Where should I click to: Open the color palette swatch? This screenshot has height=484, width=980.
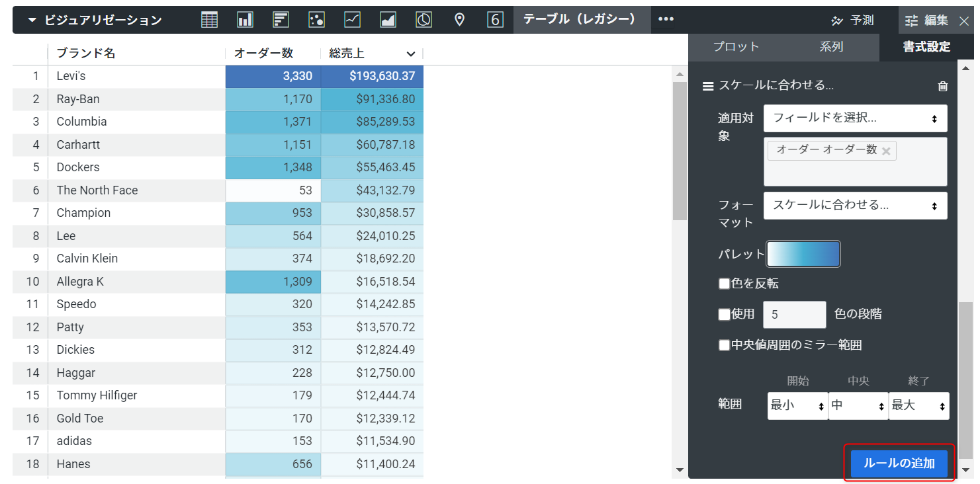pyautogui.click(x=803, y=254)
